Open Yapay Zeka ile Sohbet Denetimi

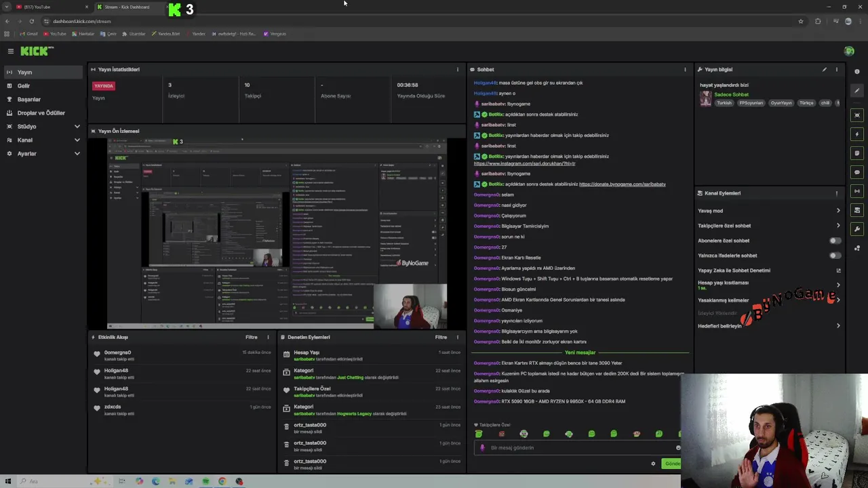point(769,270)
